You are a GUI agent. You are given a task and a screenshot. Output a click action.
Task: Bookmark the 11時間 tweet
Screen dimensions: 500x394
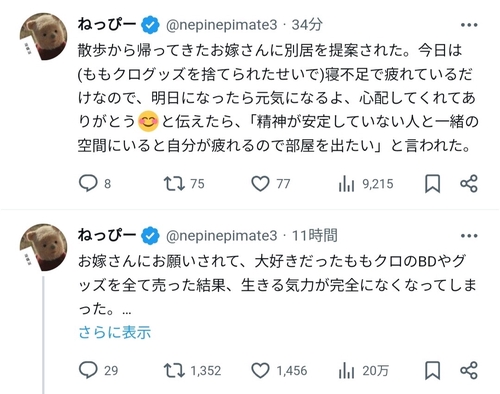(x=433, y=370)
